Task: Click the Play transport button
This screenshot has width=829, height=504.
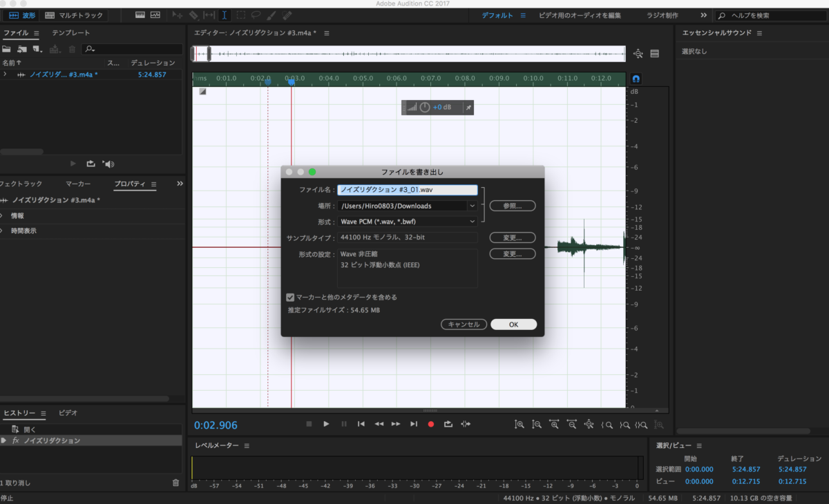Action: 326,424
